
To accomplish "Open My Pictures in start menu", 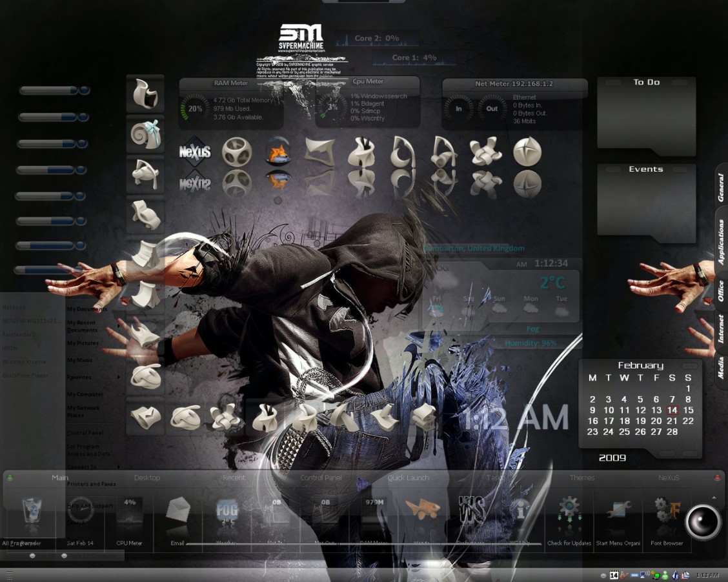I will point(83,343).
